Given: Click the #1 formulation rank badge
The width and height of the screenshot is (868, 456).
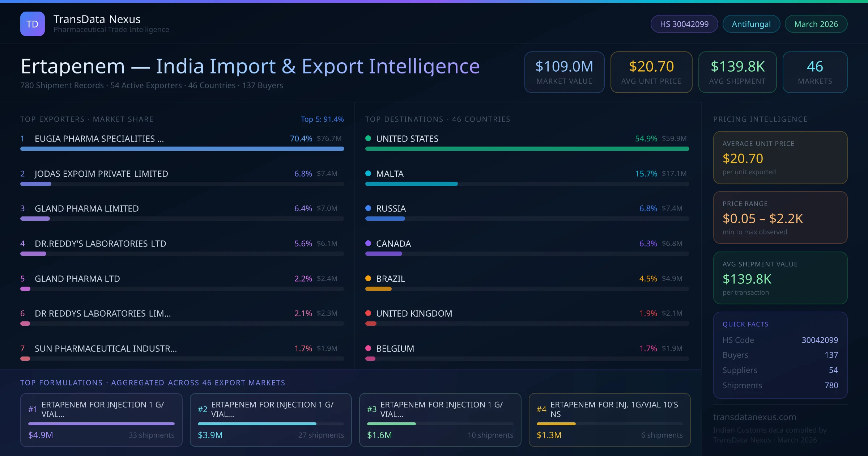Looking at the screenshot, I should coord(33,409).
